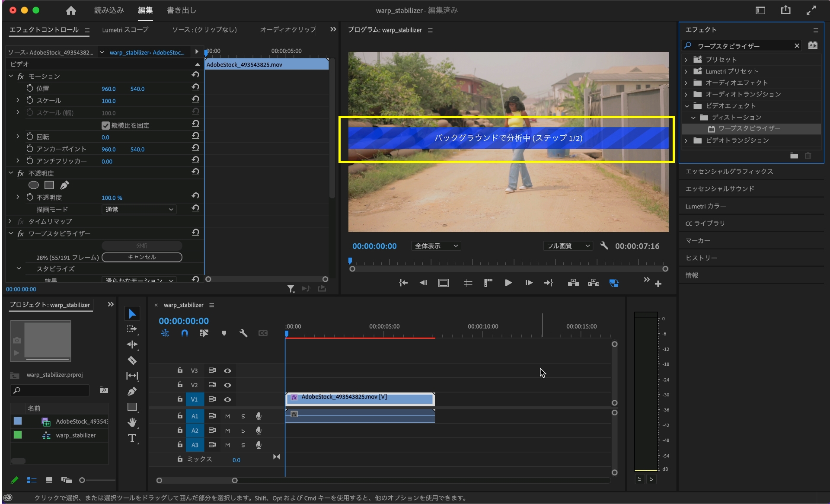Toggle the timeline snap magnet icon

[185, 333]
